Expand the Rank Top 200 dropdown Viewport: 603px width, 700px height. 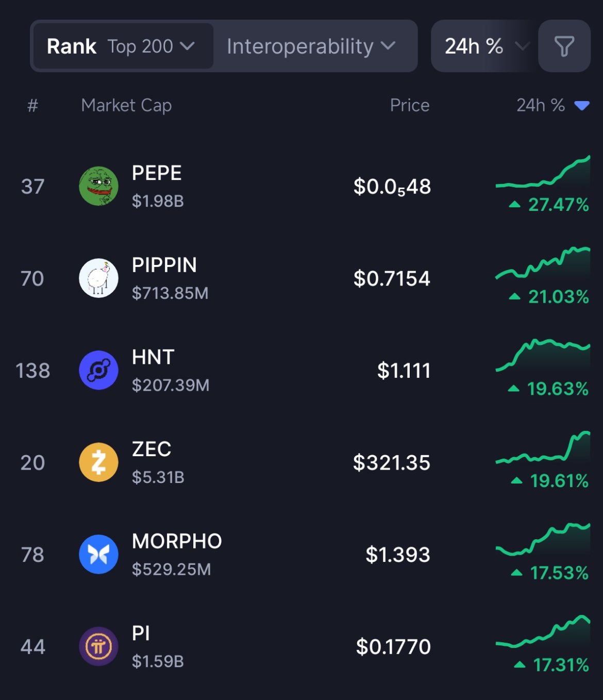(x=123, y=46)
